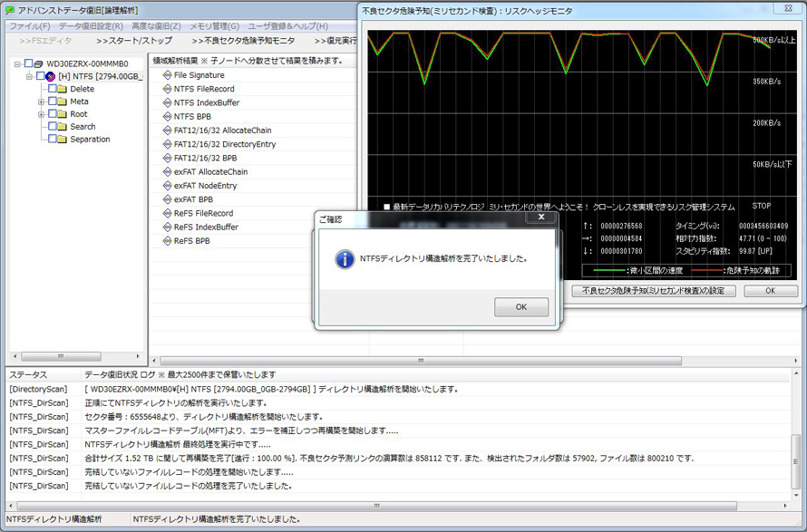Click the FAT12/16/32 BPB diamond icon
The image size is (807, 532).
[167, 158]
